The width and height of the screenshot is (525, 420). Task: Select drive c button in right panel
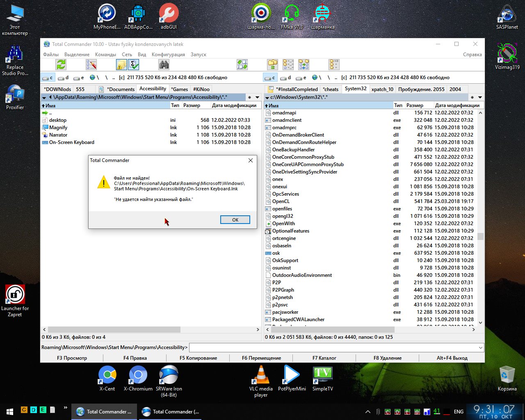point(270,78)
